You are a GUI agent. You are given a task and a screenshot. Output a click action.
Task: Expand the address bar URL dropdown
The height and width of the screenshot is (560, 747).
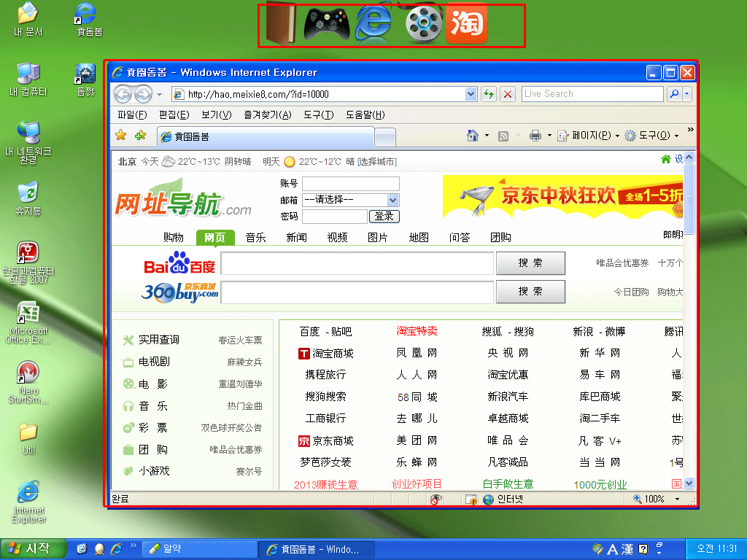(471, 94)
